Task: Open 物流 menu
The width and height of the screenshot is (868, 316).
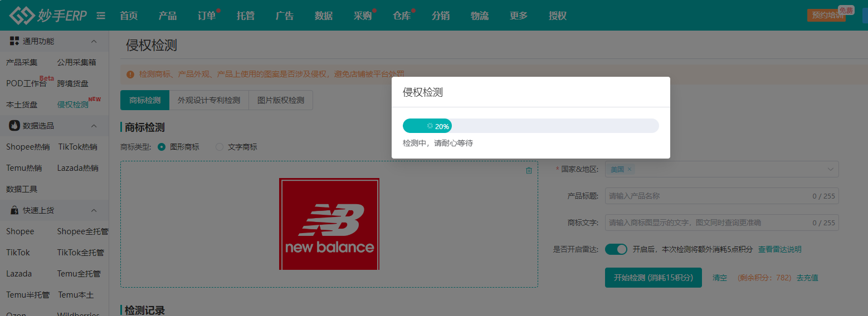Action: pyautogui.click(x=480, y=16)
